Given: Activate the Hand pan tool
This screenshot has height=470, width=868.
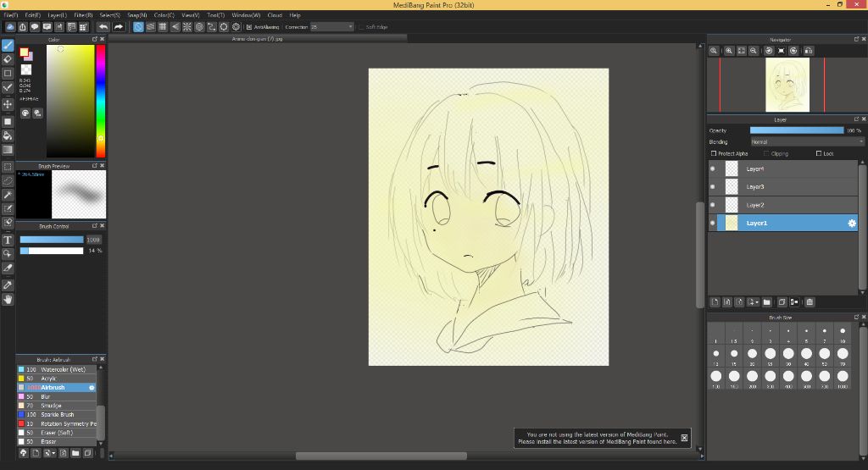Looking at the screenshot, I should (8, 299).
